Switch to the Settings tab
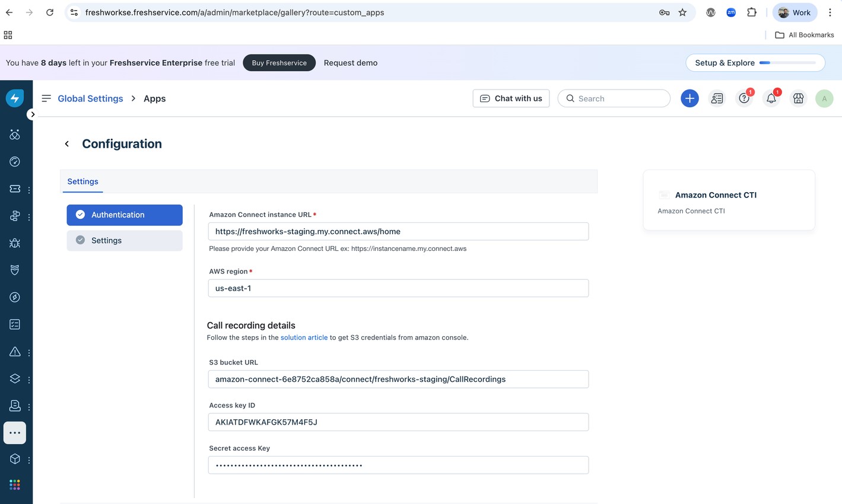The width and height of the screenshot is (842, 504). pyautogui.click(x=82, y=181)
